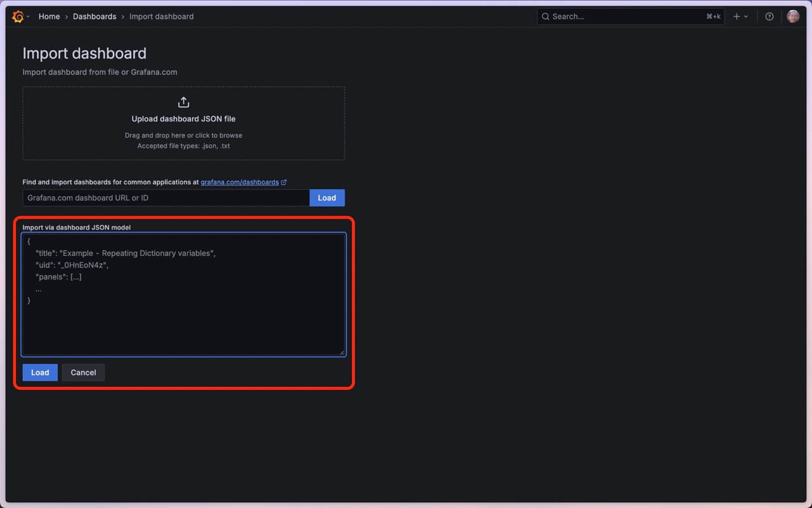The image size is (812, 508).
Task: Click Upload dashboard JSON file area
Action: (x=183, y=123)
